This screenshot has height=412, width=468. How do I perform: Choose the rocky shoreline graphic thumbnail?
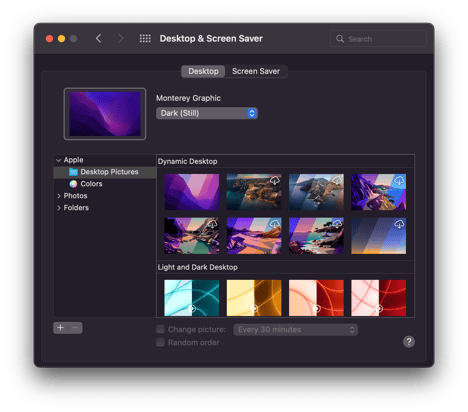[316, 236]
